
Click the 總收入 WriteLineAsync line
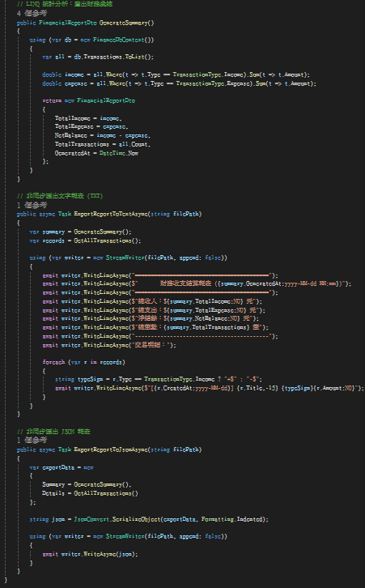coord(152,301)
